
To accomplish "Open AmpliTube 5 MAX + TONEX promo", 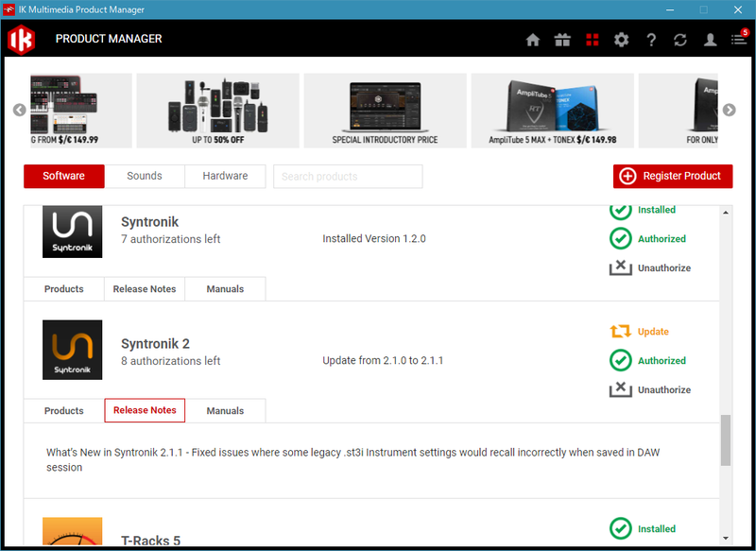I will 553,111.
